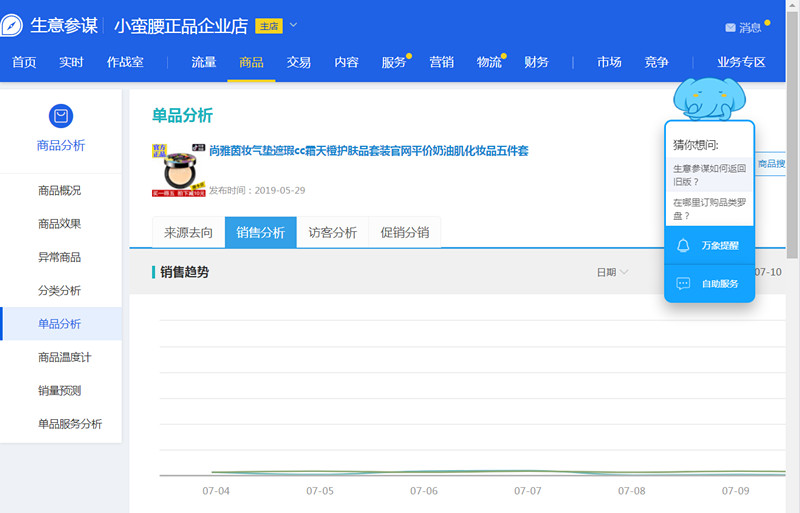Viewport: 800px width, 513px height.
Task: Open the 市场 top navigation menu
Action: (x=609, y=62)
